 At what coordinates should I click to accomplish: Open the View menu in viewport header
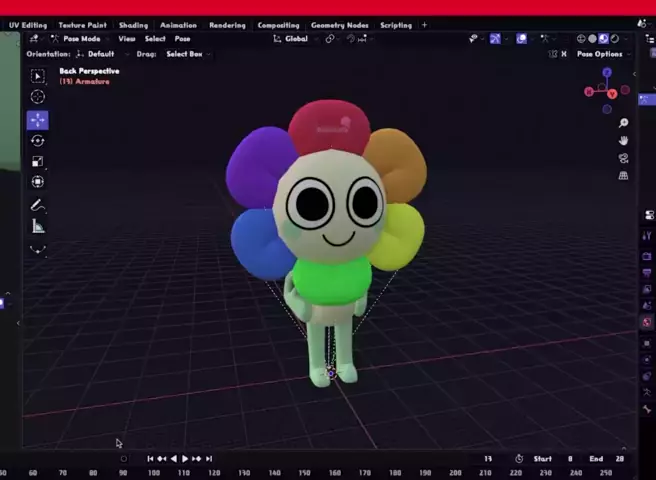coord(127,39)
